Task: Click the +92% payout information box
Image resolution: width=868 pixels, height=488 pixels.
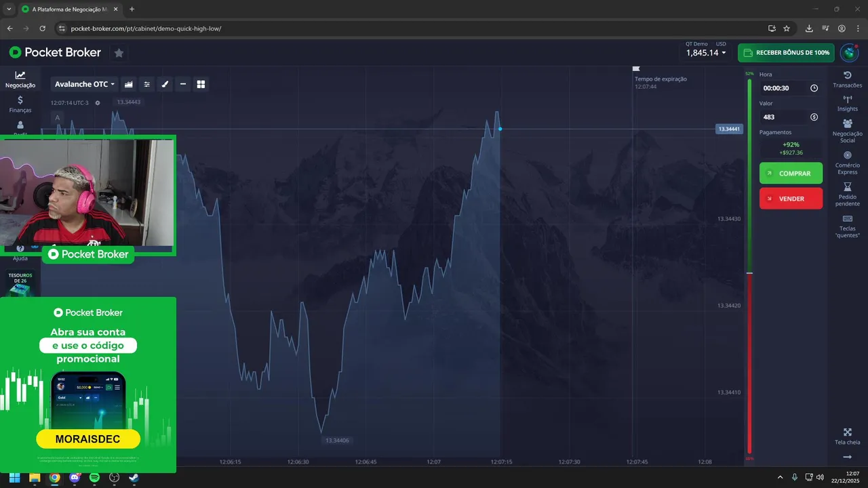Action: [791, 148]
